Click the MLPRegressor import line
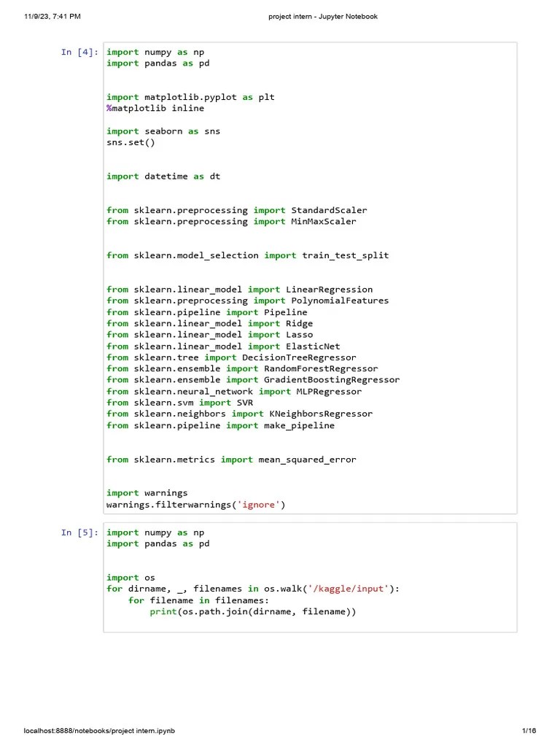The height and width of the screenshot is (747, 560). point(234,392)
